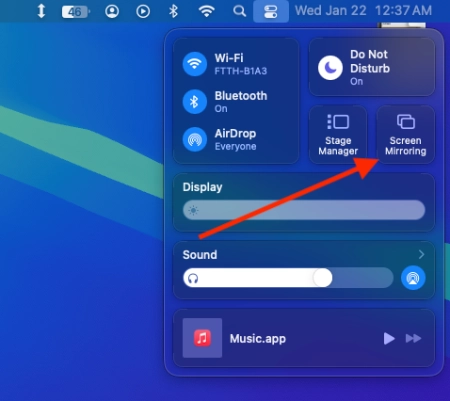
Task: Click the battery status icon
Action: click(76, 12)
